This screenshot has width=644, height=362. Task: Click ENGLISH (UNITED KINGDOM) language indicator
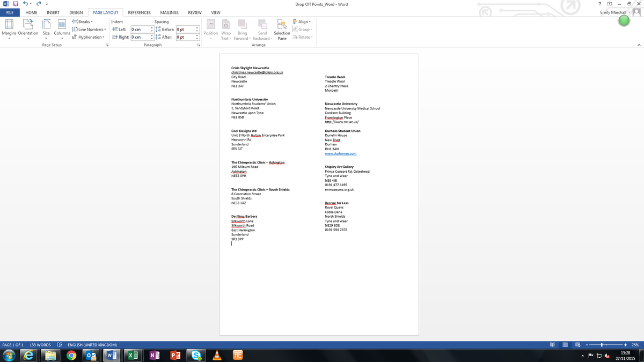(x=92, y=345)
